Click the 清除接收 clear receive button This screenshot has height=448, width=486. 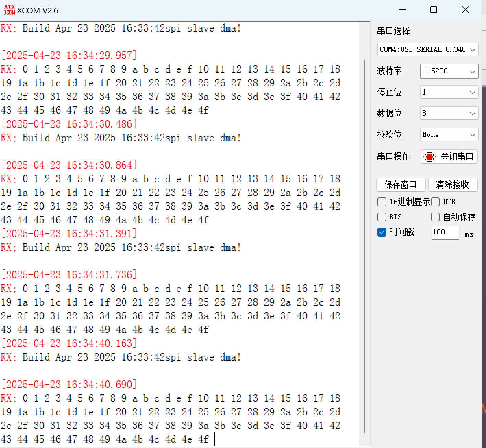[453, 185]
